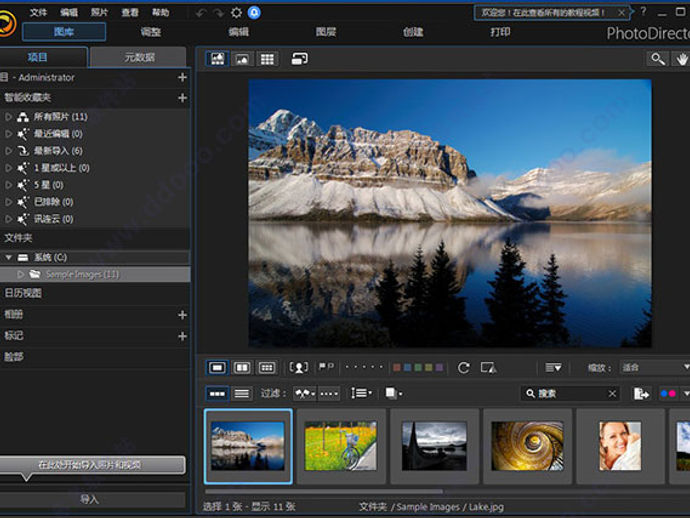Image resolution: width=690 pixels, height=518 pixels.
Task: Click in the 搜索 search field
Action: coord(570,393)
